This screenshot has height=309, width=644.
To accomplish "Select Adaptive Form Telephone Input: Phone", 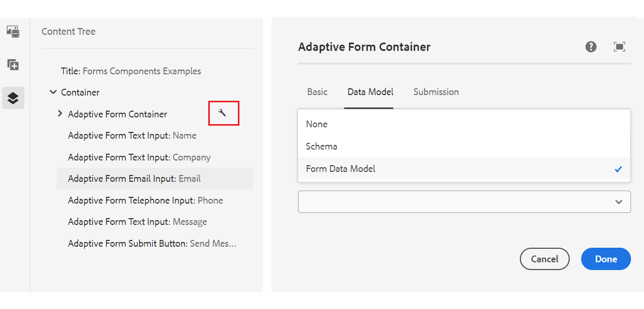I will coord(145,200).
